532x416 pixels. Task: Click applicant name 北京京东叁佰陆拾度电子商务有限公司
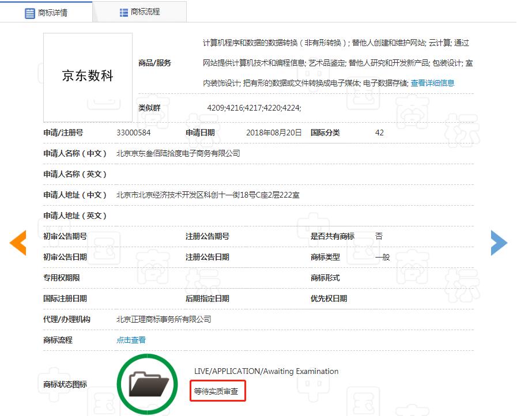point(178,153)
